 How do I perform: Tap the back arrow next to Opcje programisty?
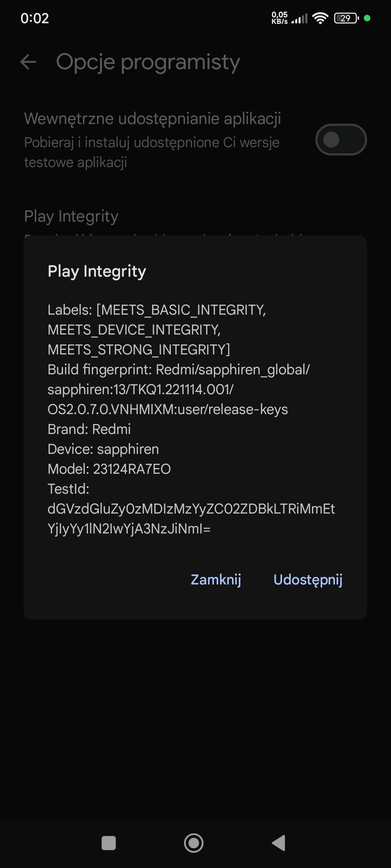point(28,62)
